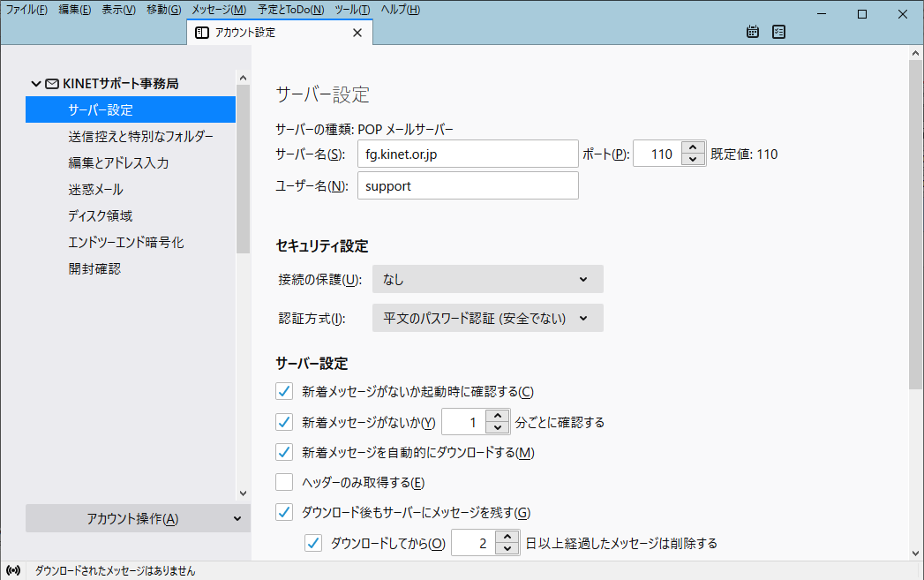Open the 表示 menu
The height and width of the screenshot is (580, 924).
[118, 10]
